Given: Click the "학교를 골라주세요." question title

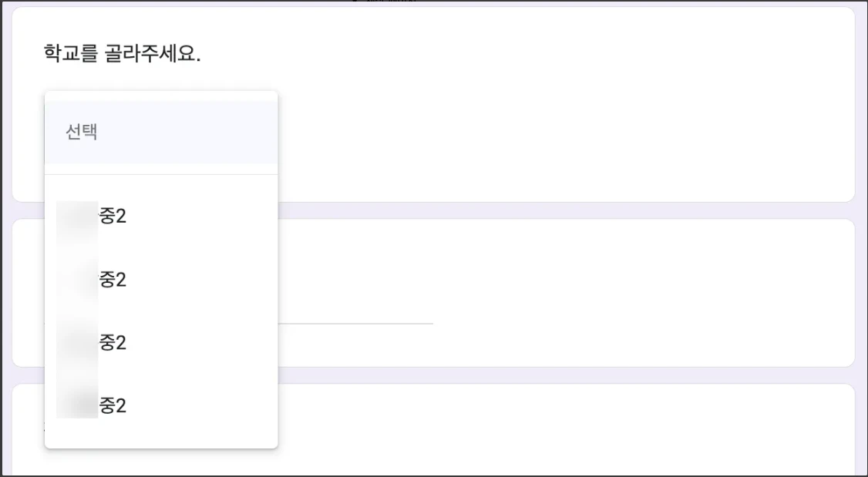Looking at the screenshot, I should (x=123, y=55).
